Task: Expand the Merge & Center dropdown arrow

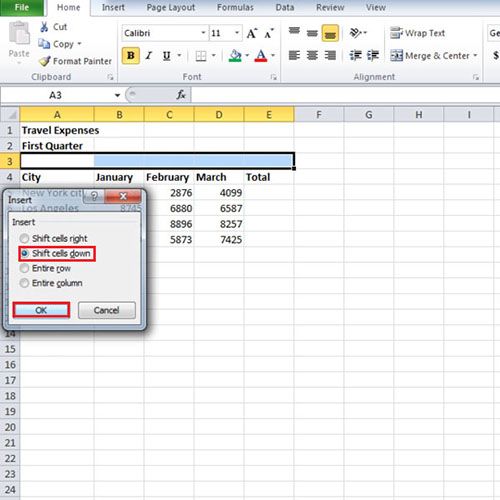Action: [x=475, y=55]
